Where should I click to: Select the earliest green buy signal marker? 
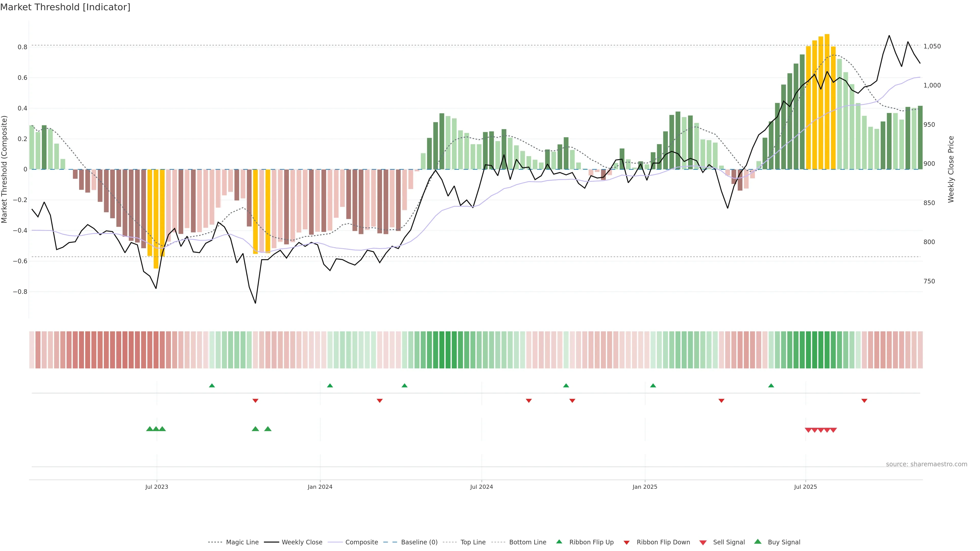(x=150, y=429)
